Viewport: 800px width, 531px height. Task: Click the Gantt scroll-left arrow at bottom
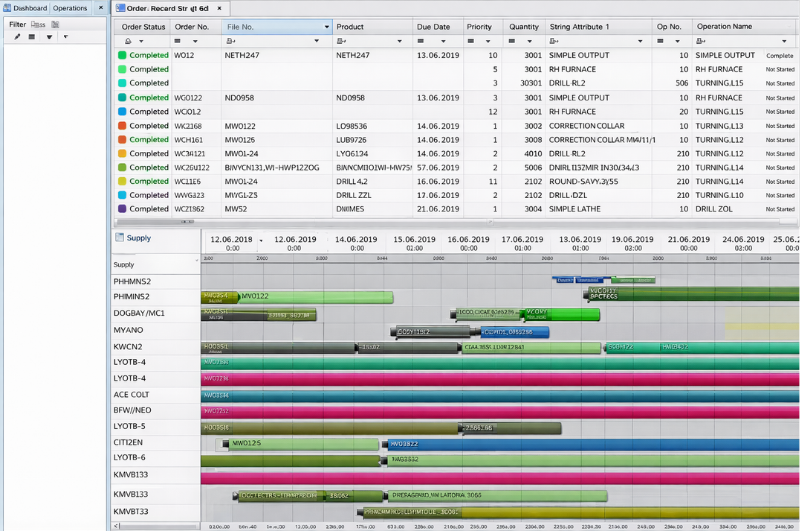[x=116, y=526]
